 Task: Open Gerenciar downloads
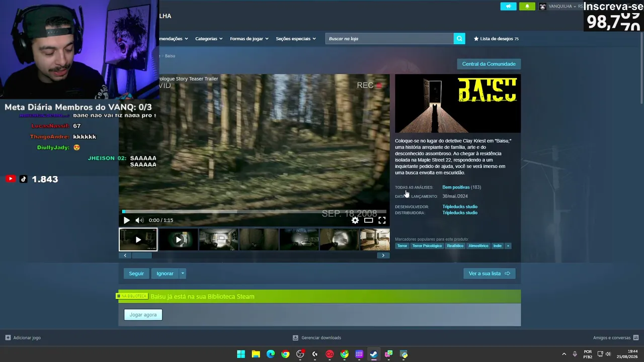pos(317,338)
